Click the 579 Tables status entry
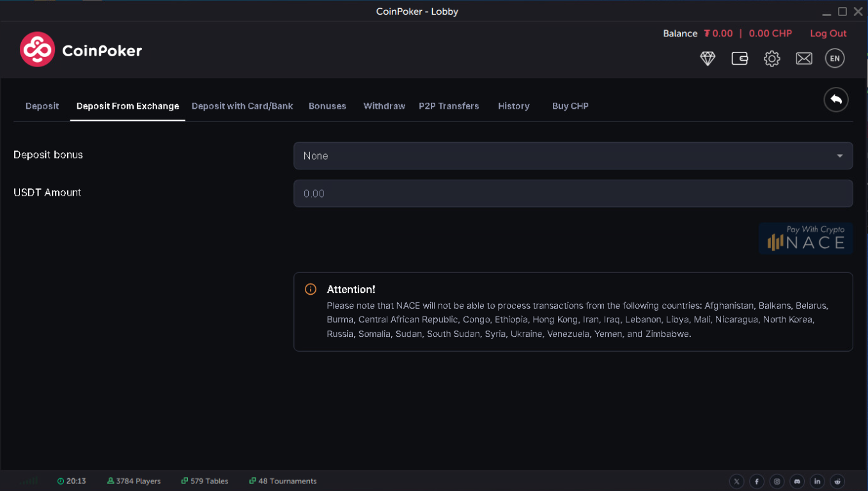The height and width of the screenshot is (491, 868). coord(205,481)
